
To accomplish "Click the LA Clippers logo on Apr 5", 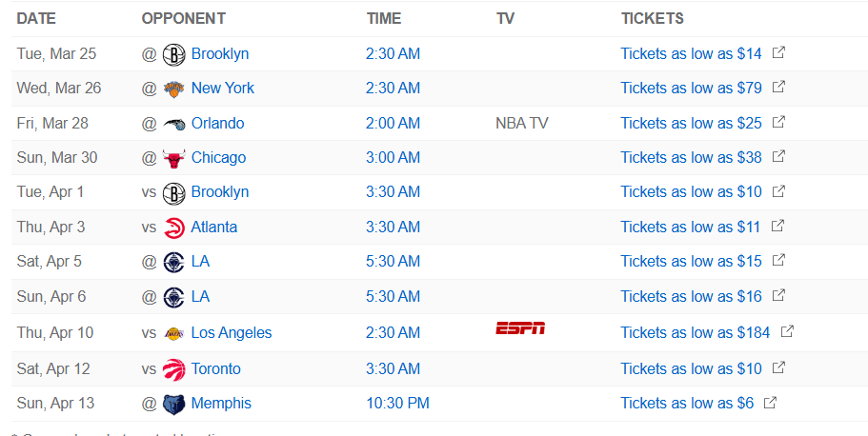I will (x=173, y=262).
